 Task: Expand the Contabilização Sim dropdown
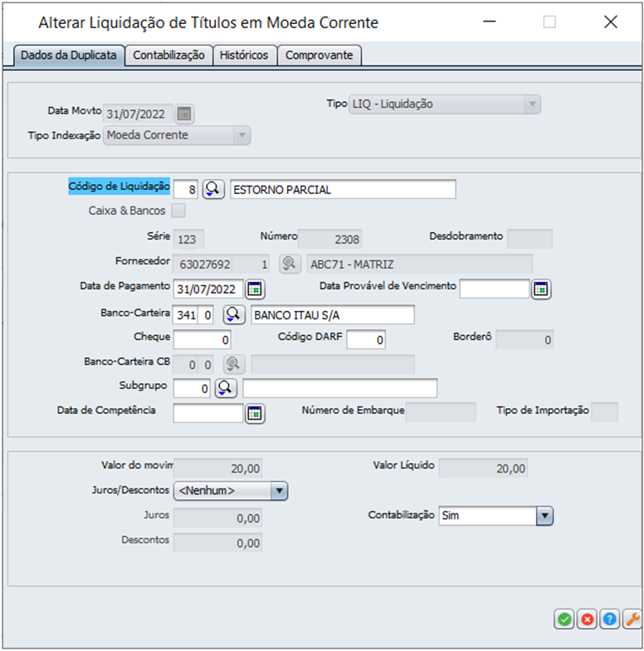coord(544,516)
